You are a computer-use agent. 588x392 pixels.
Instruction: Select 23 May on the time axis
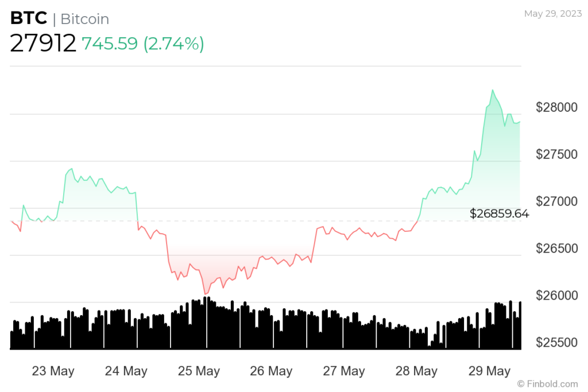53,371
